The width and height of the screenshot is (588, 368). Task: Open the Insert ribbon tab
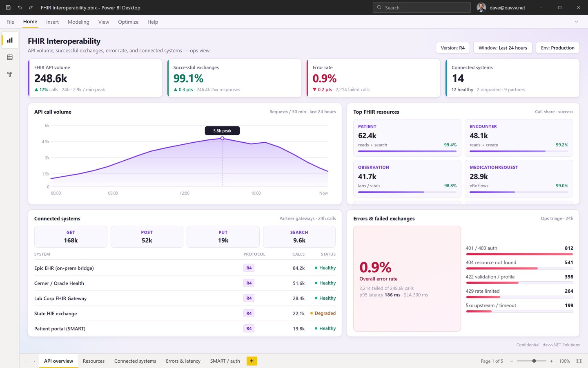coord(52,22)
